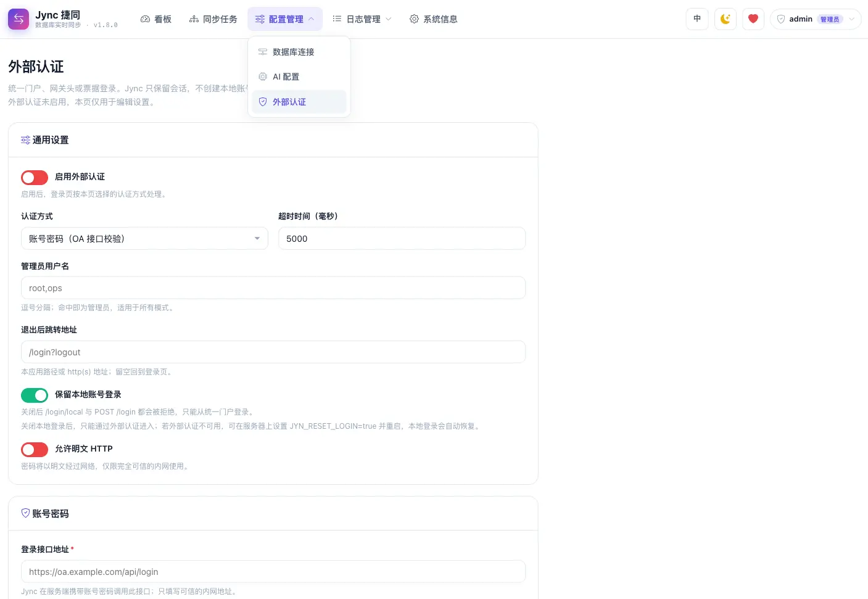Click the 日志管理 list icon
This screenshot has height=599, width=868.
click(337, 19)
